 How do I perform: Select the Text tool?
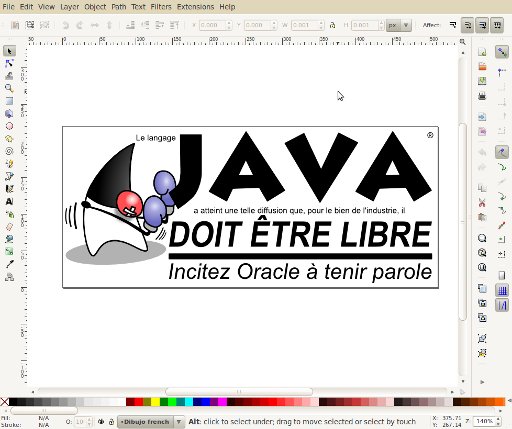[9, 201]
